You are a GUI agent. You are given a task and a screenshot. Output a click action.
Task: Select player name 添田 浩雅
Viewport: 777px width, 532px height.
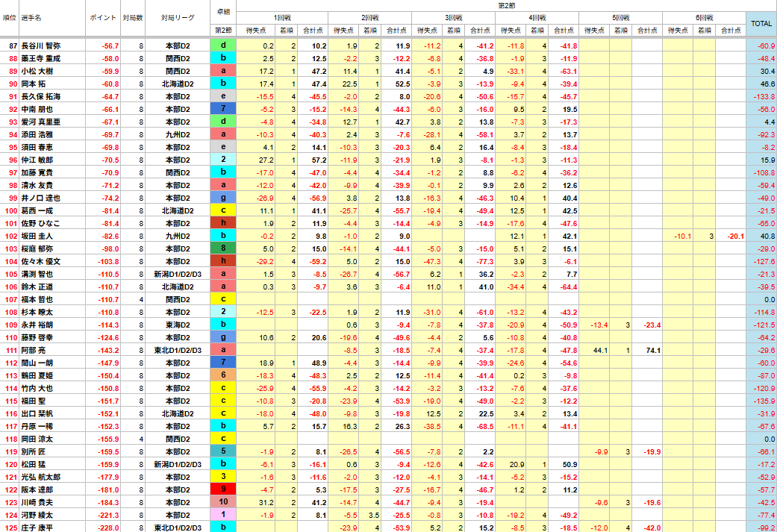[x=37, y=135]
